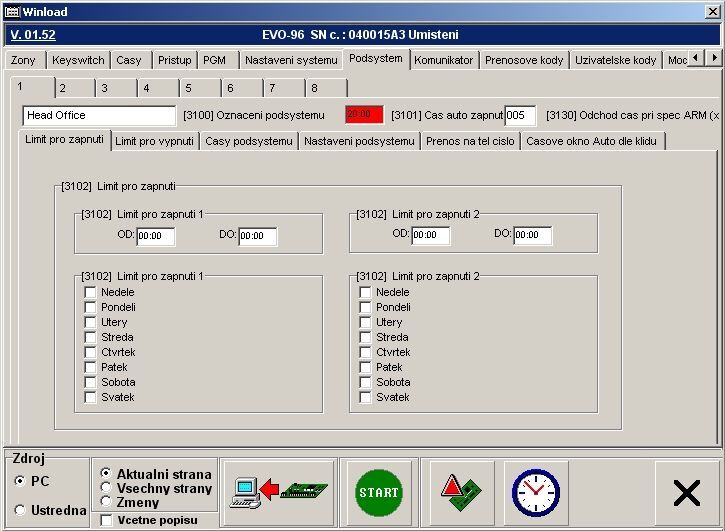Check Patek in Limit pro zapnuti 2
725x531 pixels.
click(x=366, y=367)
